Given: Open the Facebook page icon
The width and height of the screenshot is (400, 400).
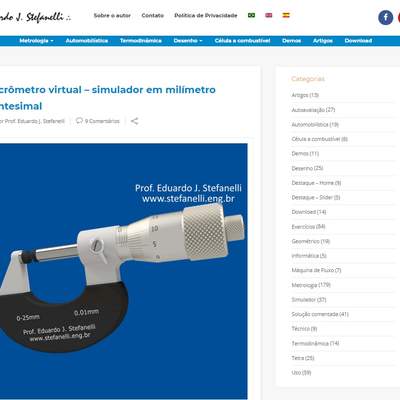Looking at the screenshot, I should 385,18.
